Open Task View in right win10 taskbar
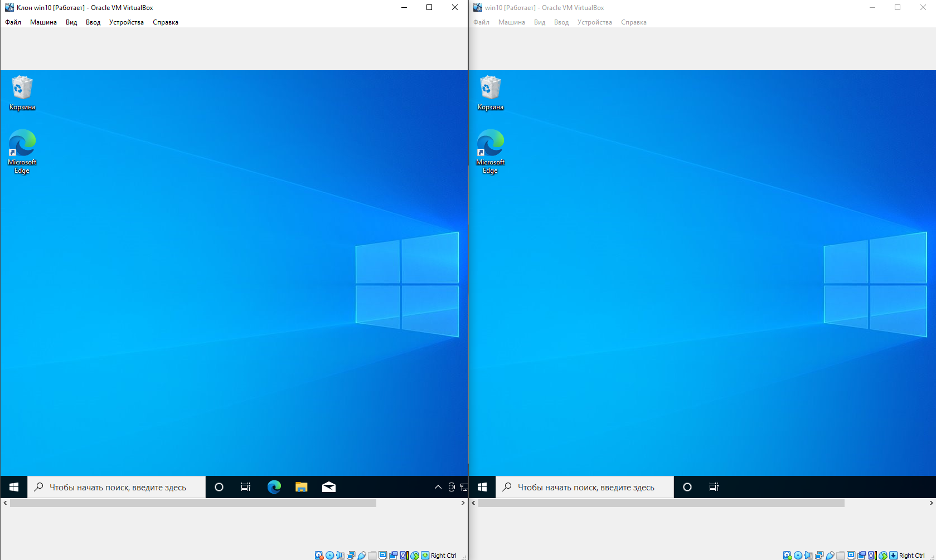 714,487
